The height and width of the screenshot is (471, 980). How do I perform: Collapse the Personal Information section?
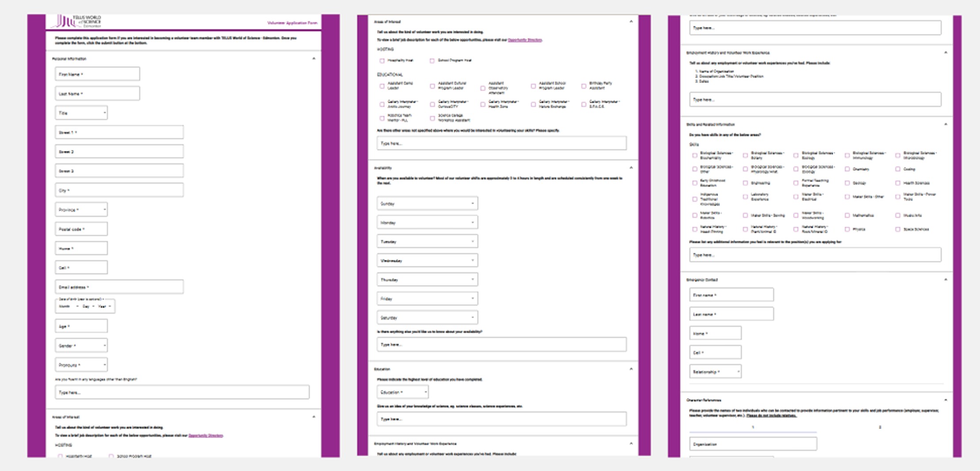click(x=314, y=59)
